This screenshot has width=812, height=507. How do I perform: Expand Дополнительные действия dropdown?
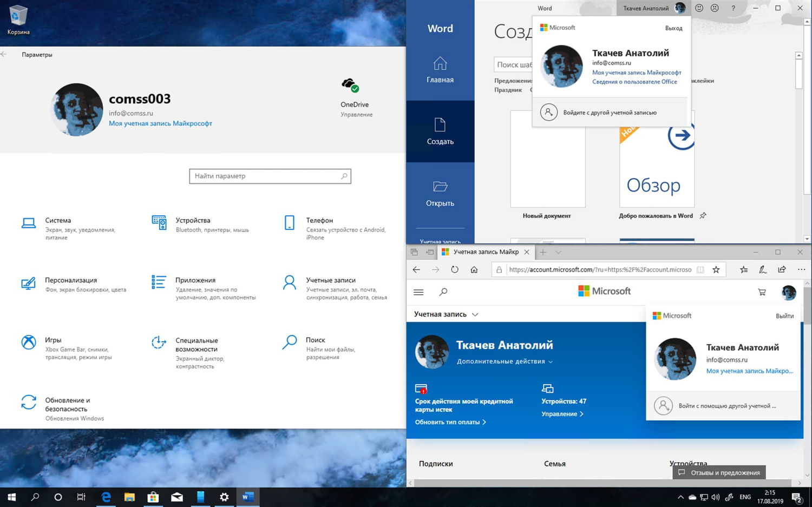pyautogui.click(x=505, y=361)
